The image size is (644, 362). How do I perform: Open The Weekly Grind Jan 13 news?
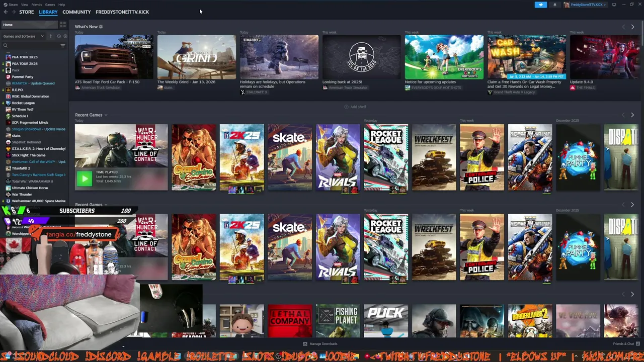click(197, 57)
